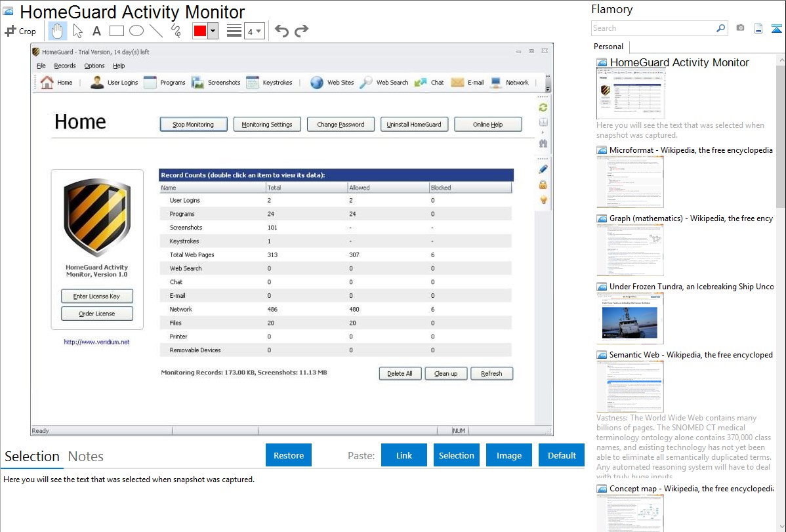786x532 pixels.
Task: Select the straight line tool
Action: (x=156, y=31)
